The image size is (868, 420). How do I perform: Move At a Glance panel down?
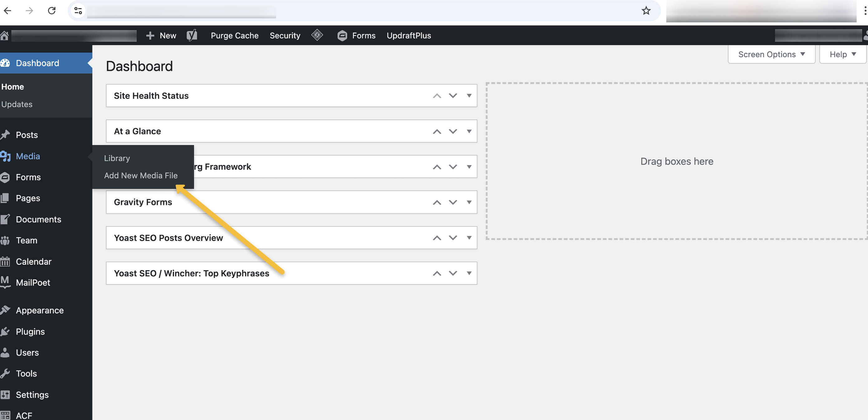point(453,131)
